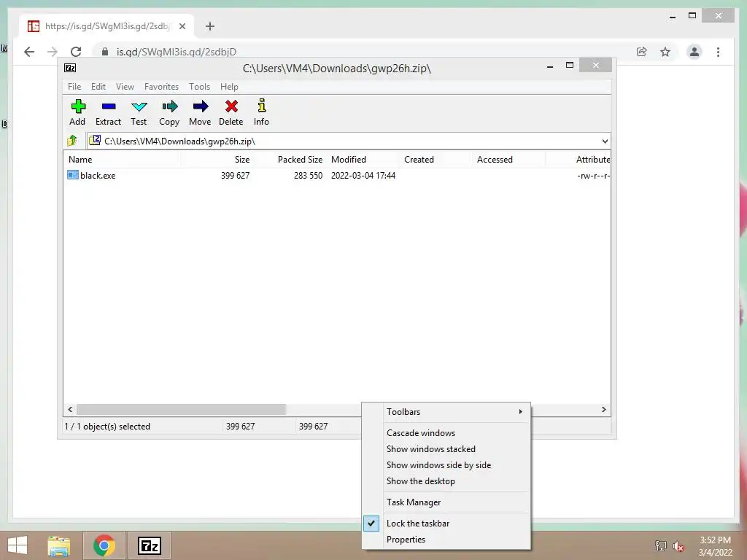747x560 pixels.
Task: Open the Help menu
Action: pyautogui.click(x=229, y=87)
